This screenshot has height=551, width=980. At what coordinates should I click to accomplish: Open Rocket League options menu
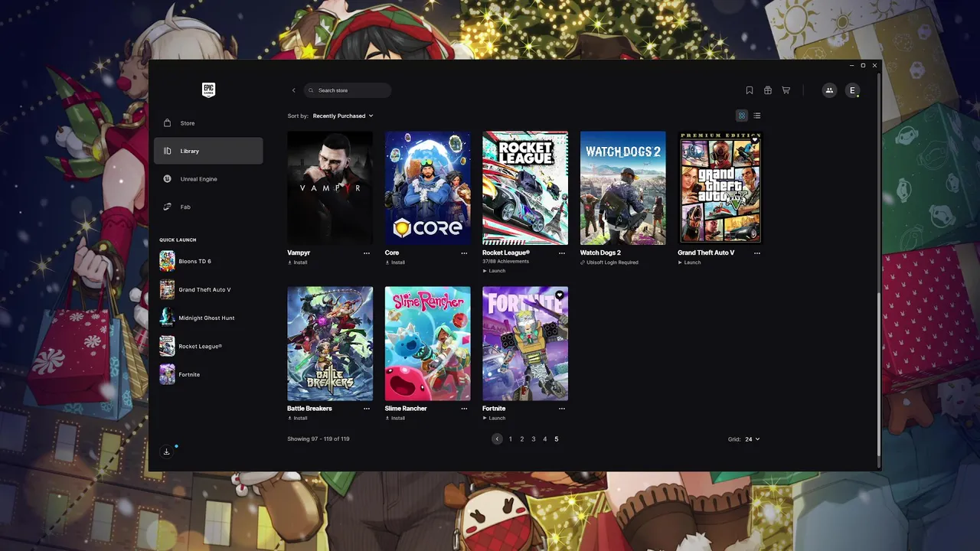(562, 253)
